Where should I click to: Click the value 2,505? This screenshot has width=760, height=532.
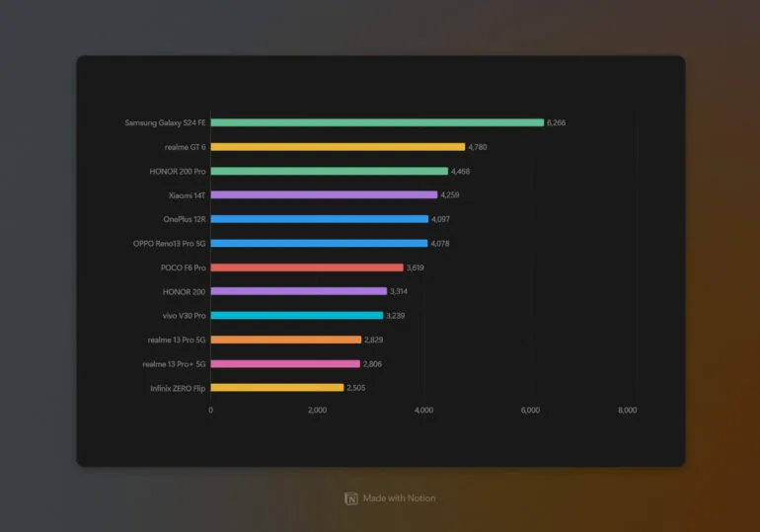pyautogui.click(x=356, y=388)
